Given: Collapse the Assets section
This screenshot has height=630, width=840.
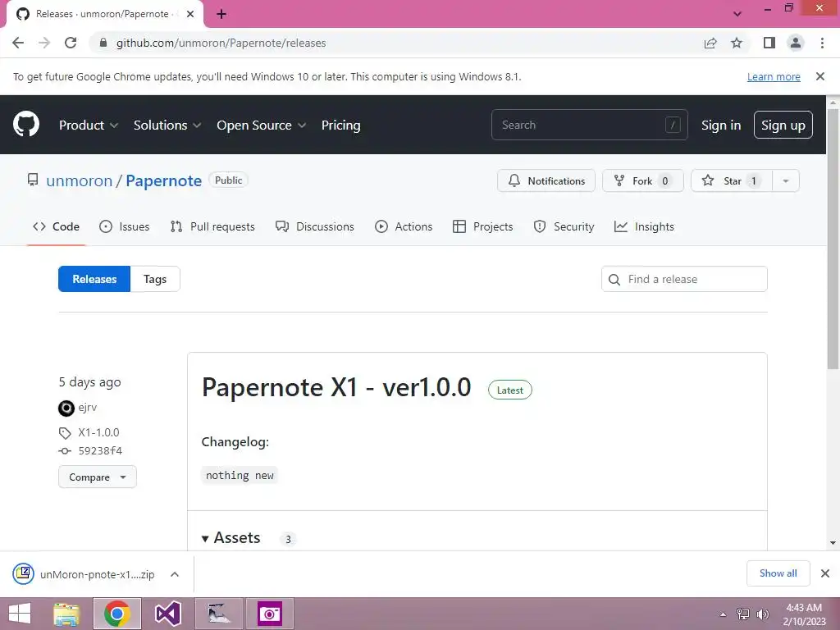Looking at the screenshot, I should 231,538.
